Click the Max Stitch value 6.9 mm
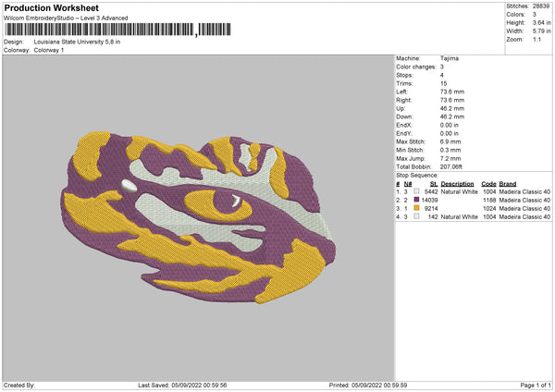The width and height of the screenshot is (555, 392). 450,141
